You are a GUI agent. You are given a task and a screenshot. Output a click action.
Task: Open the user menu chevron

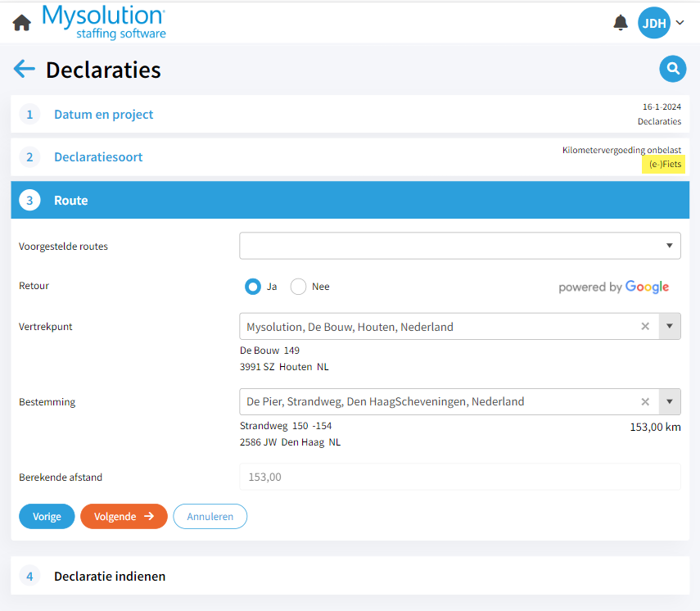pyautogui.click(x=680, y=22)
